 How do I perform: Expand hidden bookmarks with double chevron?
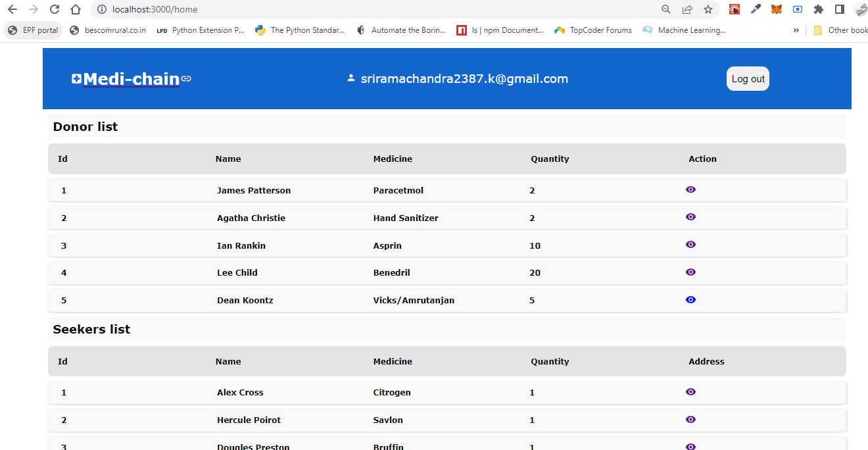[x=796, y=30]
